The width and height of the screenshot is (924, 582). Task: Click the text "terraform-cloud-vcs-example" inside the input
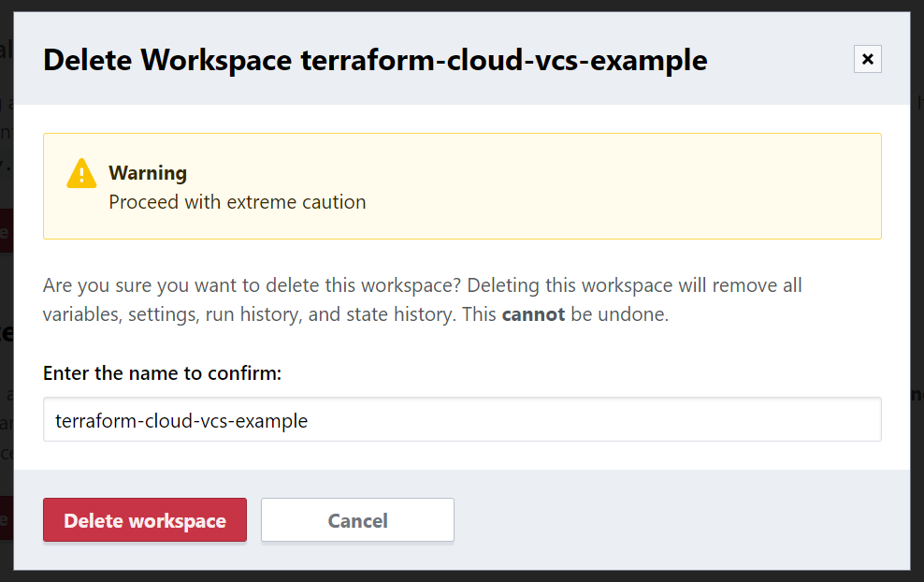pyautogui.click(x=181, y=421)
